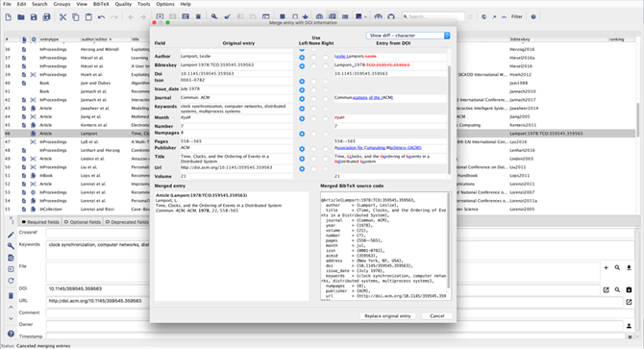Viewport: 644px width, 349px height.
Task: Open the Show diff - character dropdown
Action: [x=408, y=36]
